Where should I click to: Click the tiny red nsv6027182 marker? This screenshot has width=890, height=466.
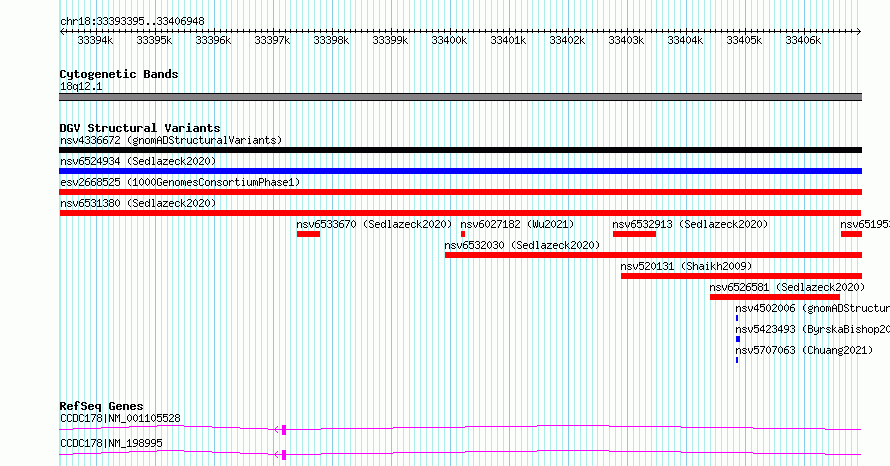pyautogui.click(x=463, y=234)
